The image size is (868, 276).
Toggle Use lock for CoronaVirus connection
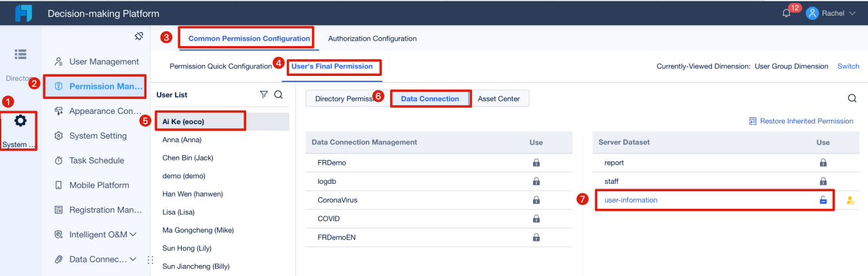536,200
